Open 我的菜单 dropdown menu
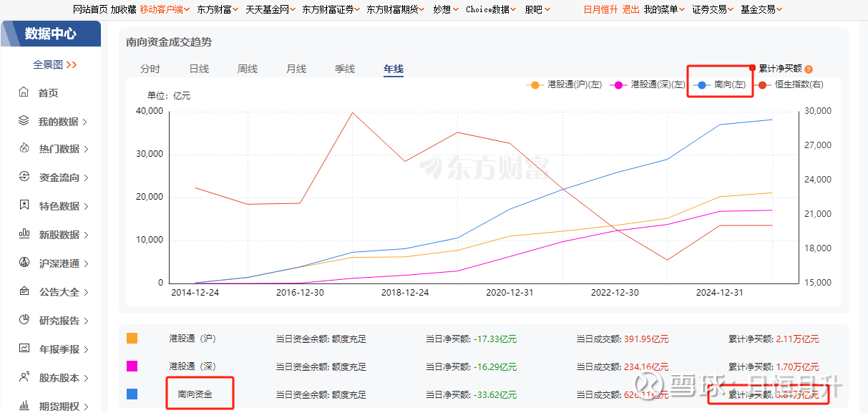 point(664,9)
